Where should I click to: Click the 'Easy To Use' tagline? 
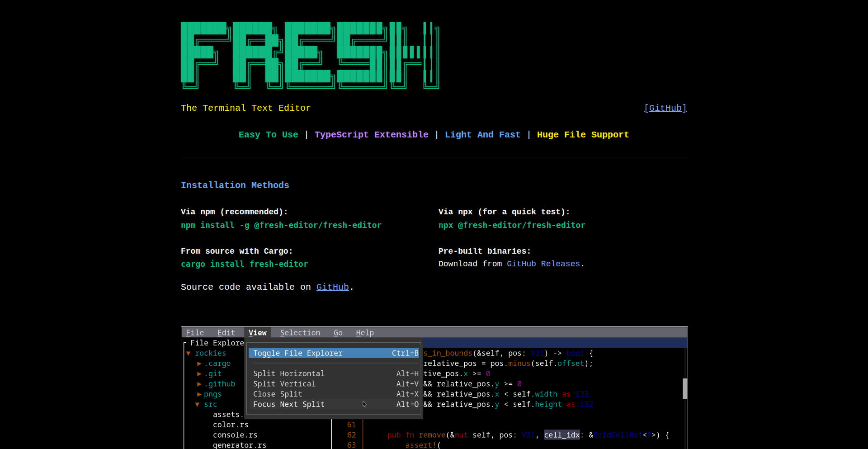tap(269, 135)
